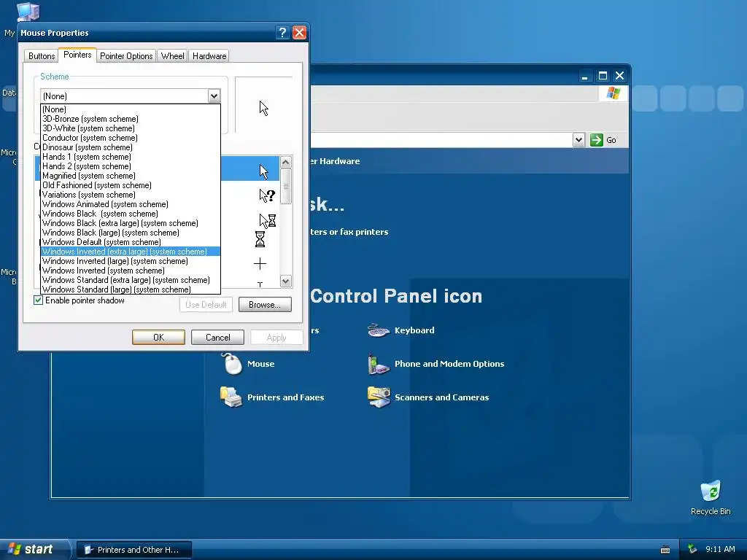Viewport: 747px width, 560px height.
Task: Select 3D-White (system scheme)
Action: pyautogui.click(x=131, y=128)
